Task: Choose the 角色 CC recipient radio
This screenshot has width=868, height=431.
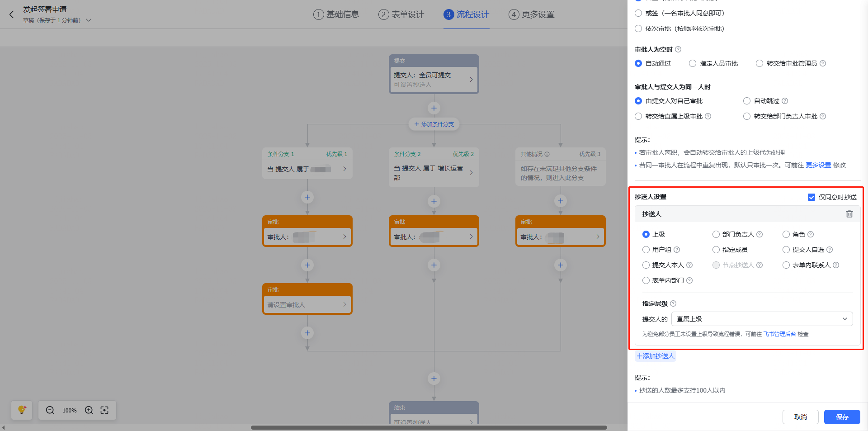Action: coord(786,234)
